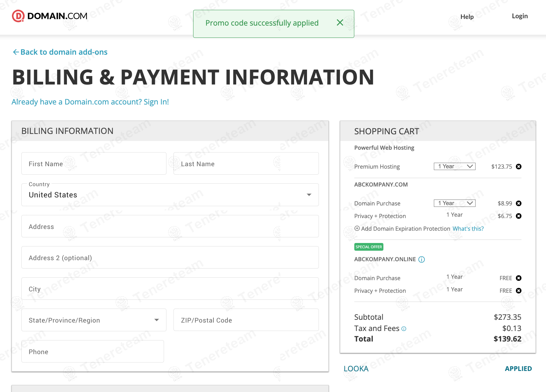Click the account Sign In link
This screenshot has height=392, width=546.
[x=90, y=102]
